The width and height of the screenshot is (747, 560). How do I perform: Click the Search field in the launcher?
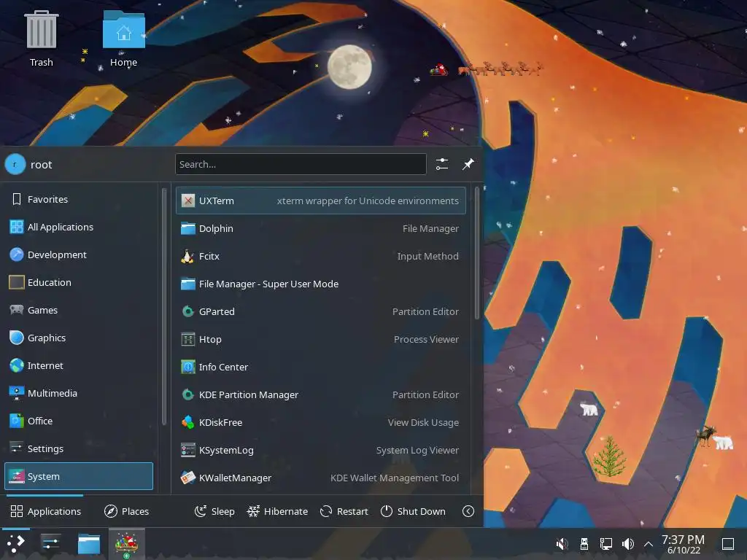301,164
